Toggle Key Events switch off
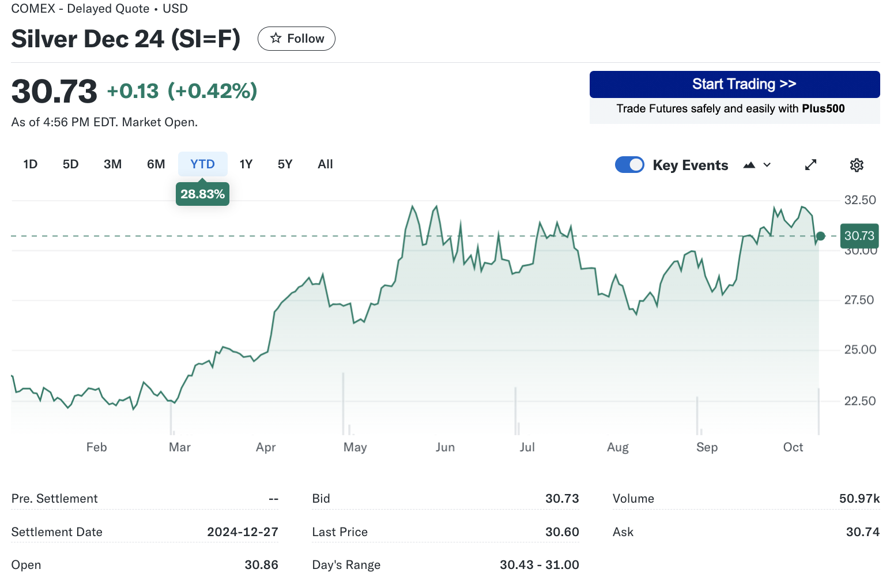890x588 pixels. point(629,165)
